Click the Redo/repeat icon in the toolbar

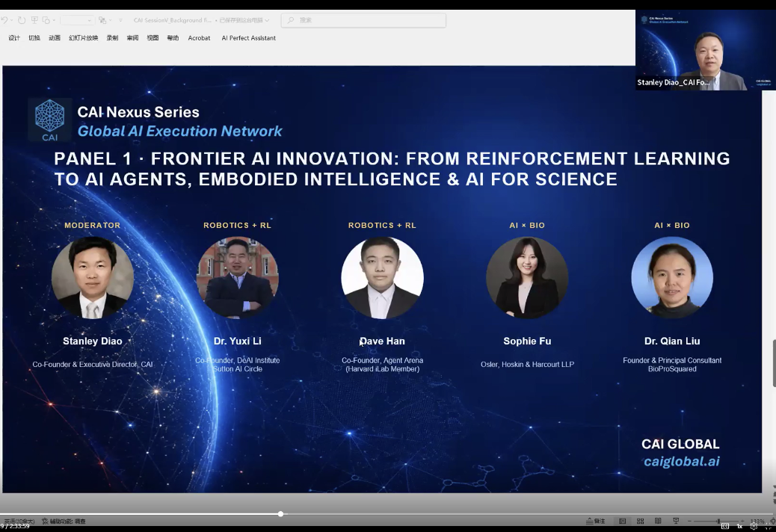point(21,20)
